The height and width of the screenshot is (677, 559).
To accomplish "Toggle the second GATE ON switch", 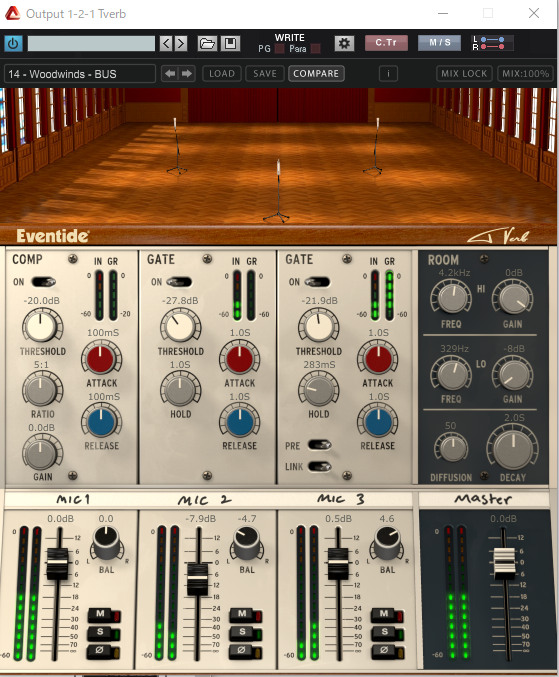I will [x=318, y=282].
